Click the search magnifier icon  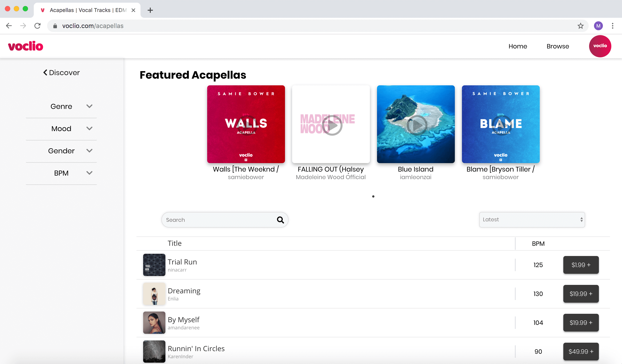pos(280,220)
